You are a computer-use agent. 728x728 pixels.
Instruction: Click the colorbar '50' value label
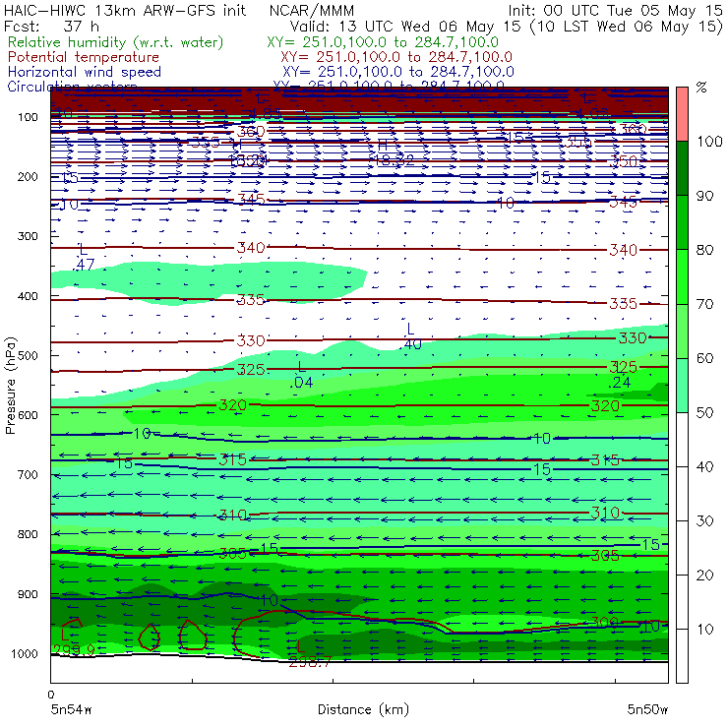704,412
